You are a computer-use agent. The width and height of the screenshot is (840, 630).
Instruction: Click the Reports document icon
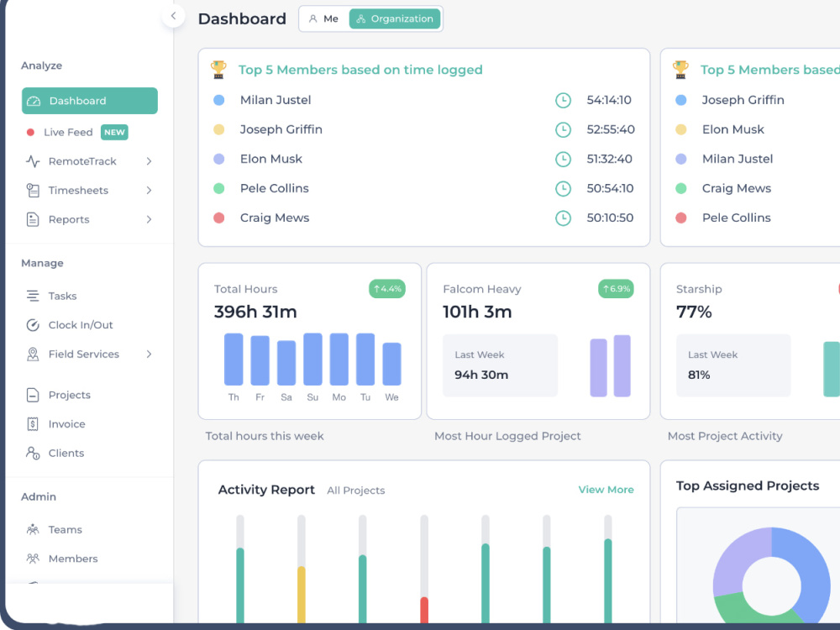pyautogui.click(x=33, y=219)
